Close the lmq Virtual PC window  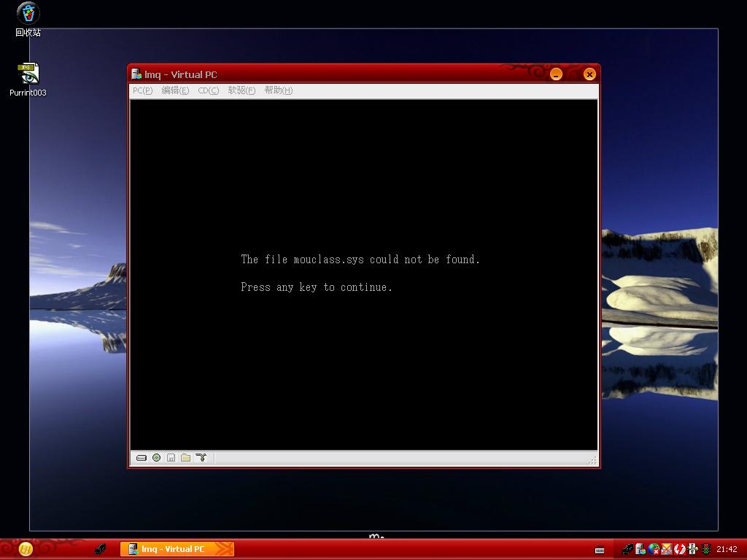pos(589,74)
